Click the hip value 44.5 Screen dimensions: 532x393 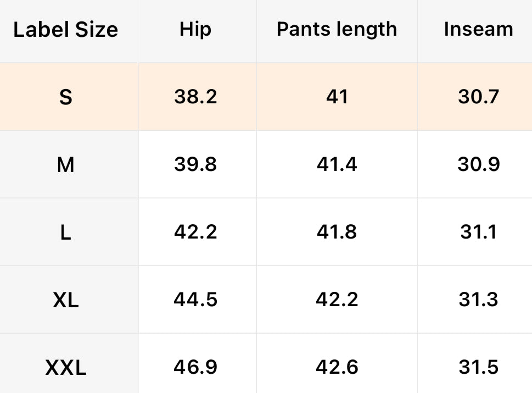pos(195,300)
